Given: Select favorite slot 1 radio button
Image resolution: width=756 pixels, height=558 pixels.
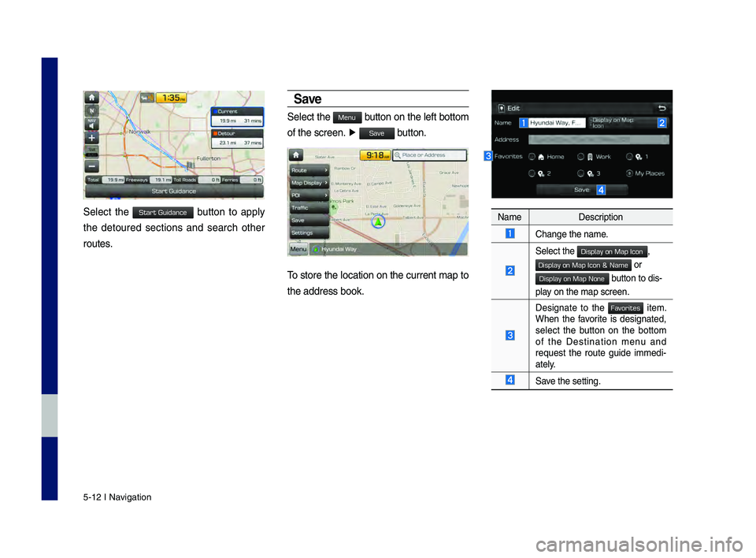Looking at the screenshot, I should point(630,157).
